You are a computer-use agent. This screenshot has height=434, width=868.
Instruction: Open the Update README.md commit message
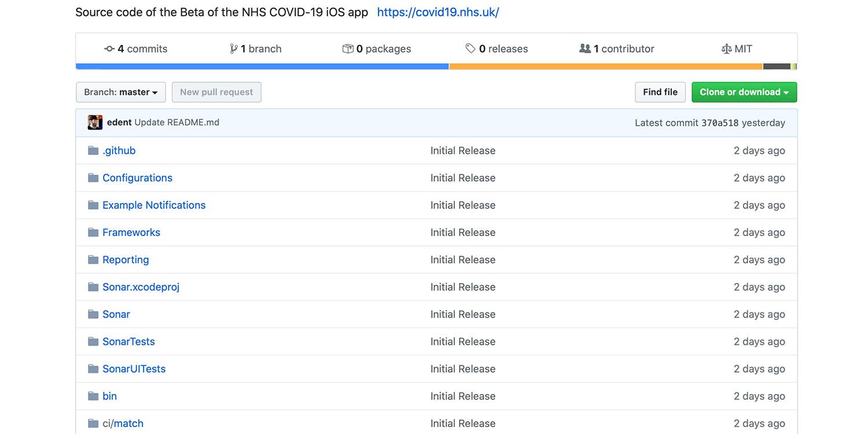[177, 123]
